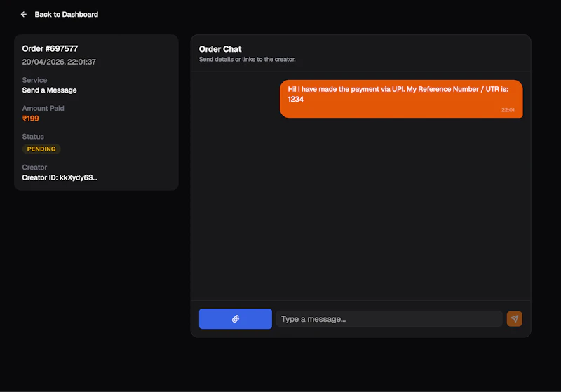Viewport: 561px width, 392px height.
Task: Click the Send a Message service value
Action: [49, 90]
